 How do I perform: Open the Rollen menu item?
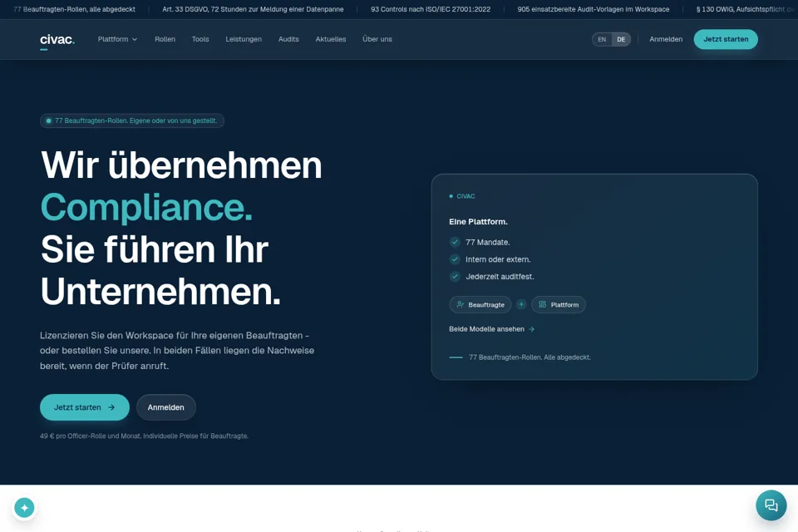tap(165, 39)
